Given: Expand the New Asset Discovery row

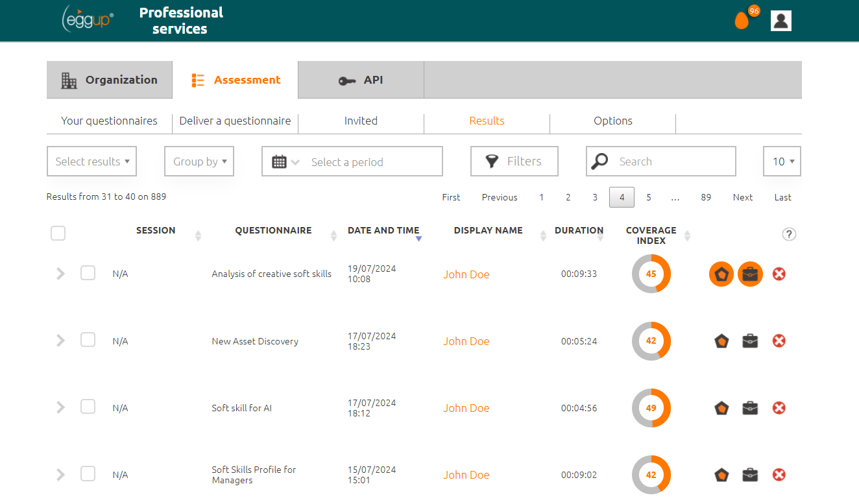Looking at the screenshot, I should pos(60,341).
